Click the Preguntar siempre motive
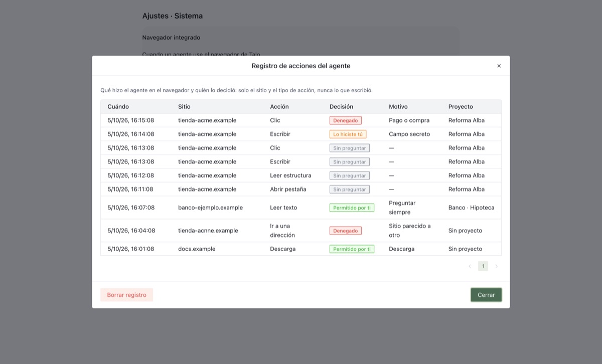The width and height of the screenshot is (602, 364). pos(402,208)
